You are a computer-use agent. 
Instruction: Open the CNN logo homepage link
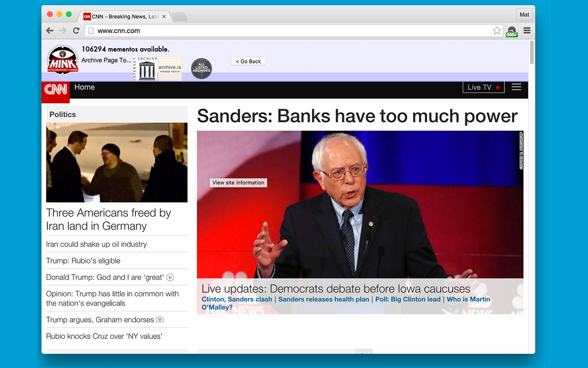55,90
